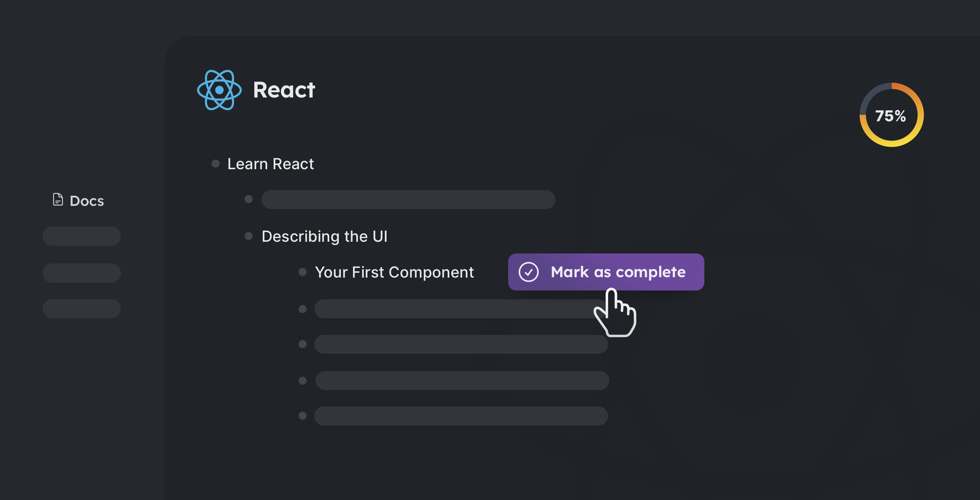Viewport: 980px width, 500px height.
Task: Expand the Learn React section
Action: [x=270, y=164]
